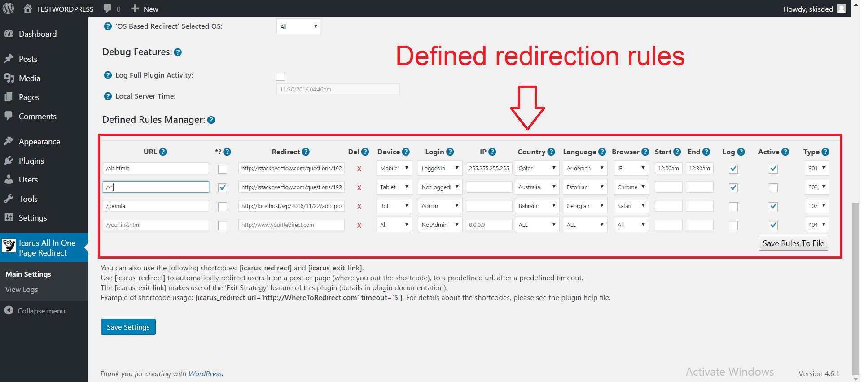Show help for Log Full Plugin Activity

coord(108,75)
